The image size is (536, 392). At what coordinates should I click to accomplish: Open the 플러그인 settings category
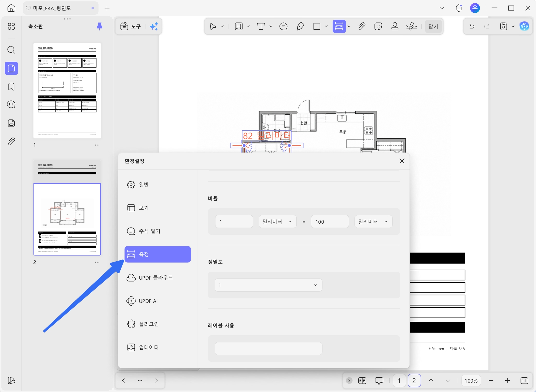pyautogui.click(x=158, y=324)
